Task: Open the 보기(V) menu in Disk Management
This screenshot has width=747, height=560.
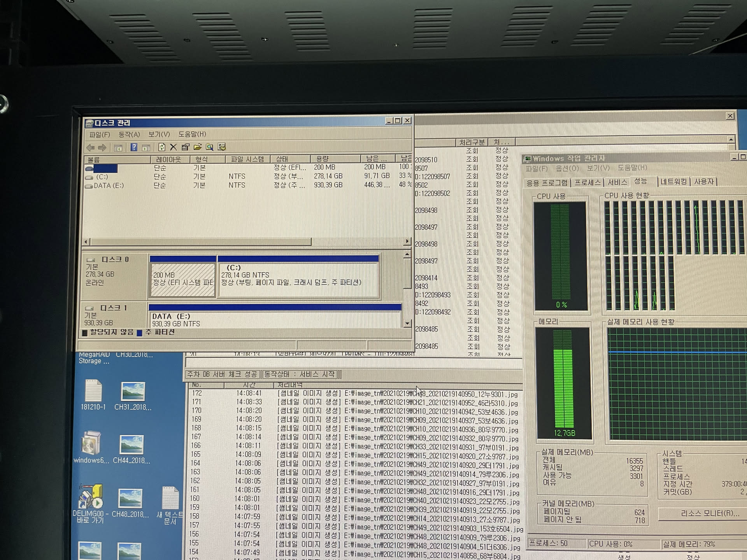Action: pyautogui.click(x=159, y=135)
